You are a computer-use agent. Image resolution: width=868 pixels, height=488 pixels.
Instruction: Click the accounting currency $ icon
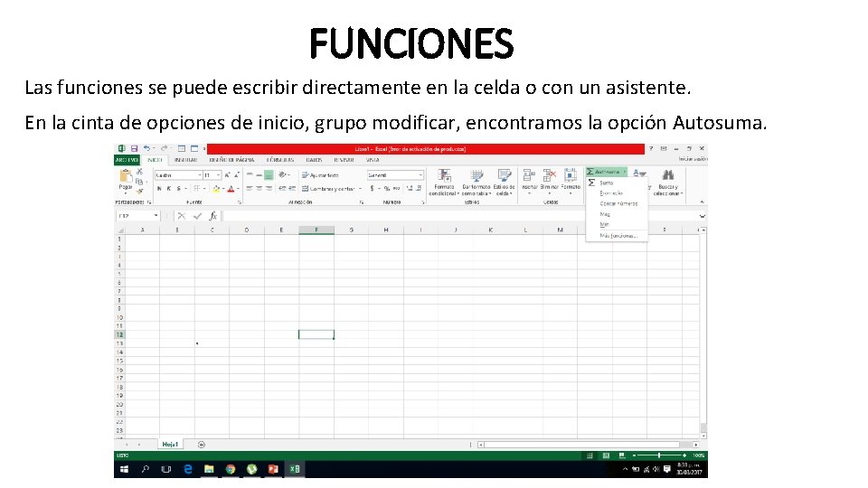pyautogui.click(x=372, y=189)
